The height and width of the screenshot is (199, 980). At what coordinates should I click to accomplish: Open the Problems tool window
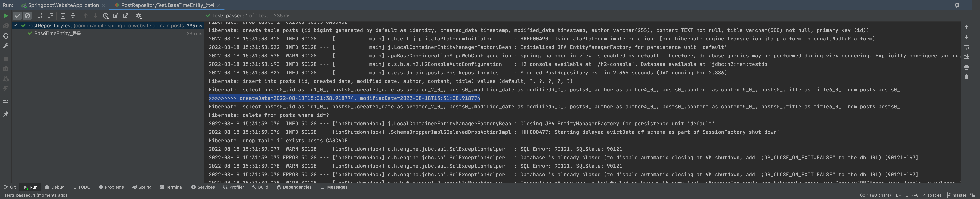tap(112, 187)
